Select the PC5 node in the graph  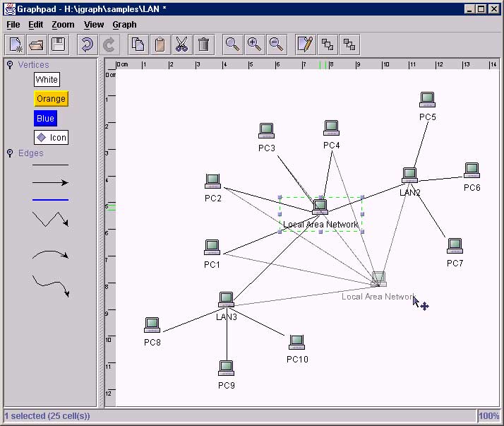coord(427,100)
